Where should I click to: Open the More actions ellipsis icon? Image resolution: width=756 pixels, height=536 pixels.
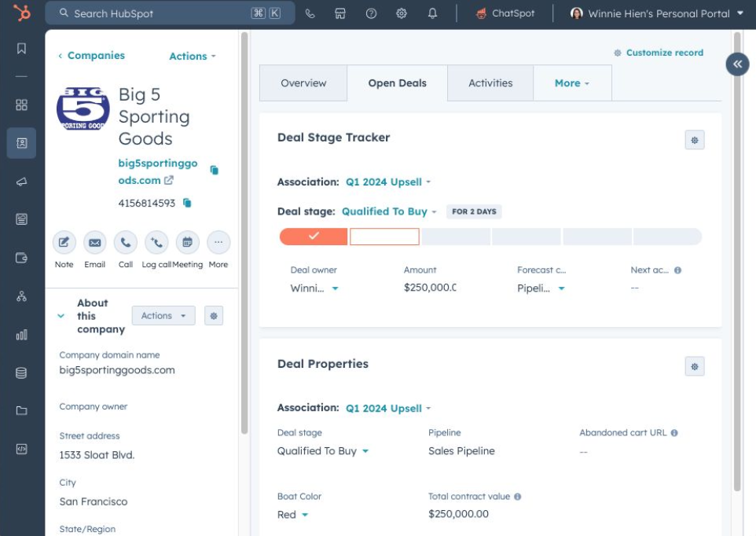(x=218, y=242)
